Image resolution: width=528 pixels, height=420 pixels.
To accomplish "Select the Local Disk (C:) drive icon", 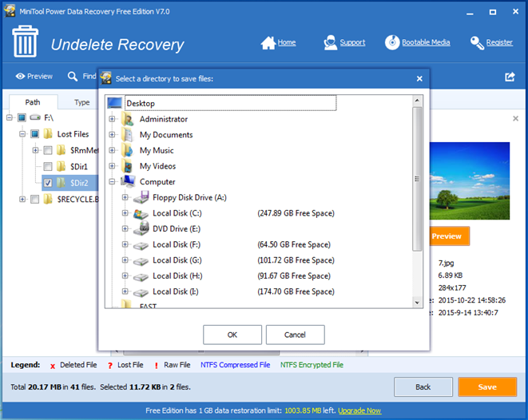I will tap(141, 213).
